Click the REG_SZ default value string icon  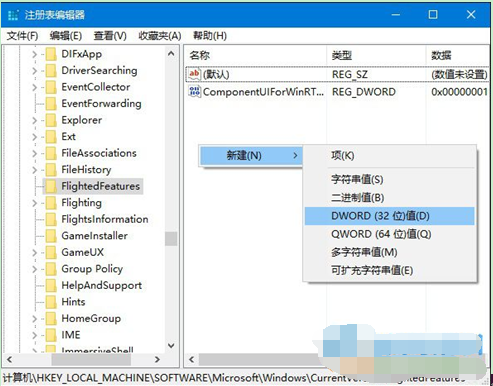(194, 74)
